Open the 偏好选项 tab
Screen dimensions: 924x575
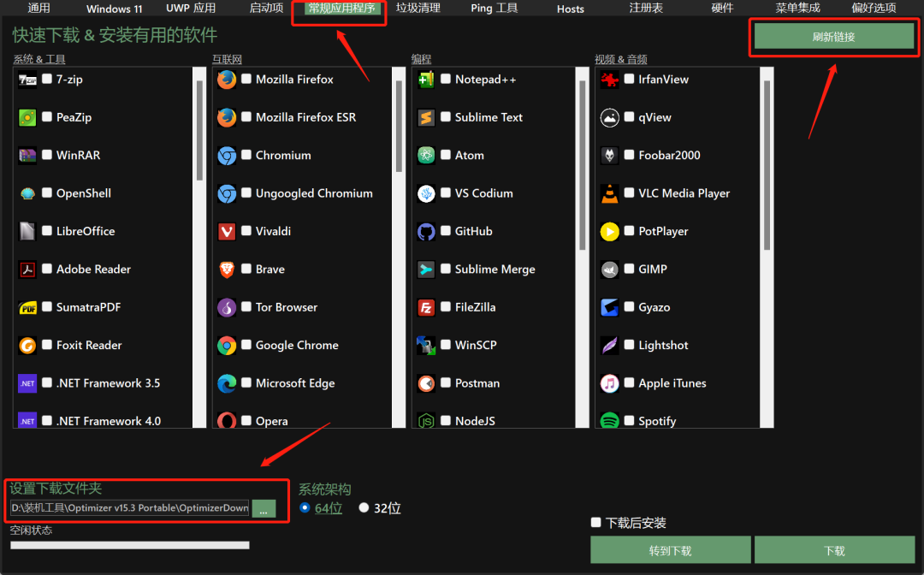[x=874, y=9]
